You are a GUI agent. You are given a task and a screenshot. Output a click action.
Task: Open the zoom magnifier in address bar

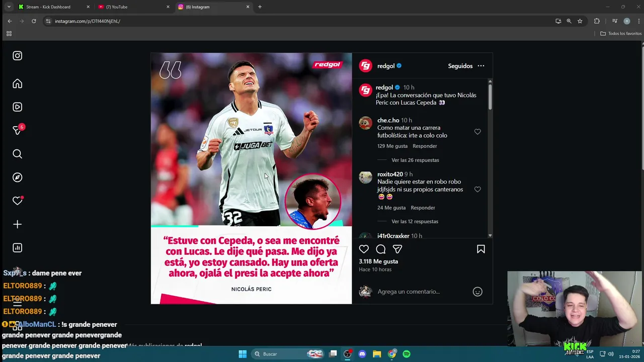[x=569, y=21]
